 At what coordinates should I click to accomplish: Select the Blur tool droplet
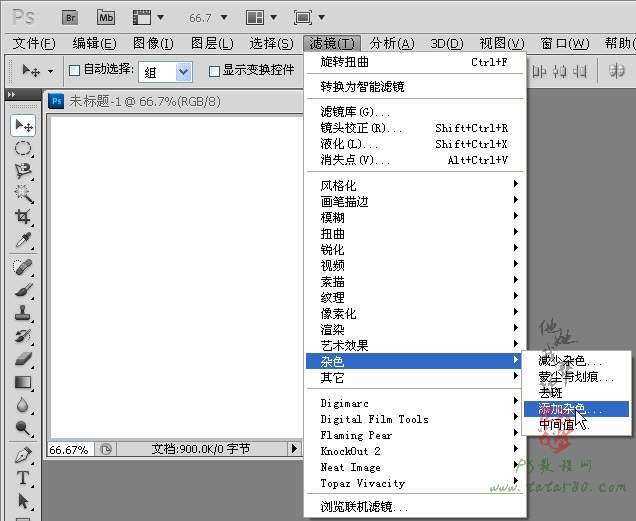click(x=23, y=405)
